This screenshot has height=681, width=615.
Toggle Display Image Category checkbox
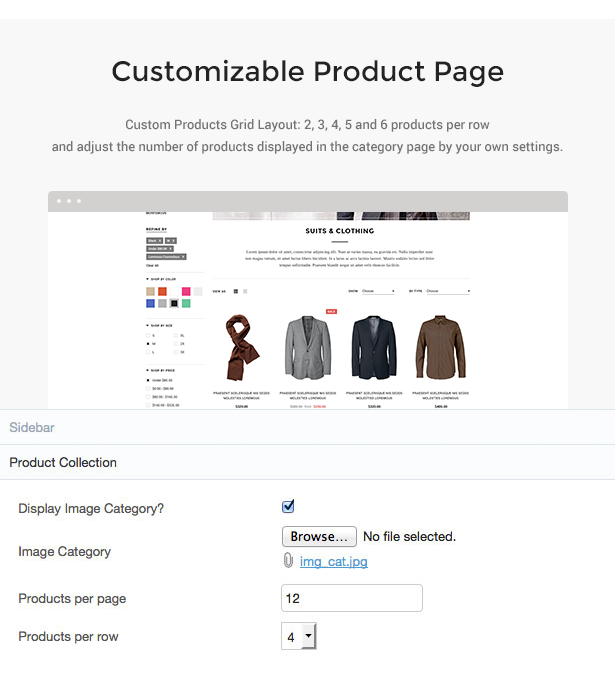(x=288, y=507)
